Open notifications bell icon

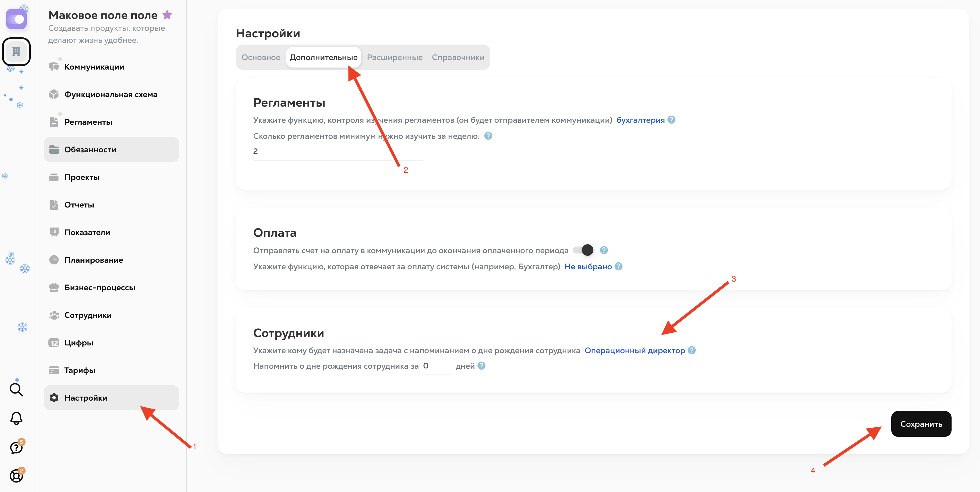(16, 418)
